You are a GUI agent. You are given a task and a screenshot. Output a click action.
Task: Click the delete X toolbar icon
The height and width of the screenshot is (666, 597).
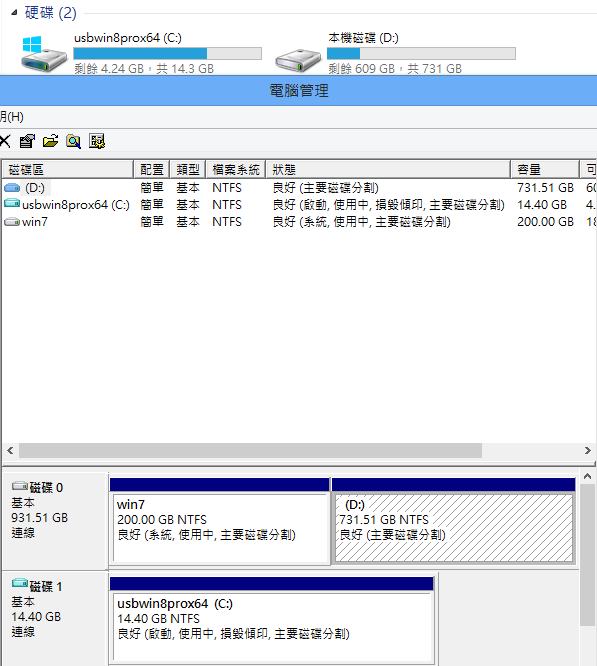[x=5, y=141]
